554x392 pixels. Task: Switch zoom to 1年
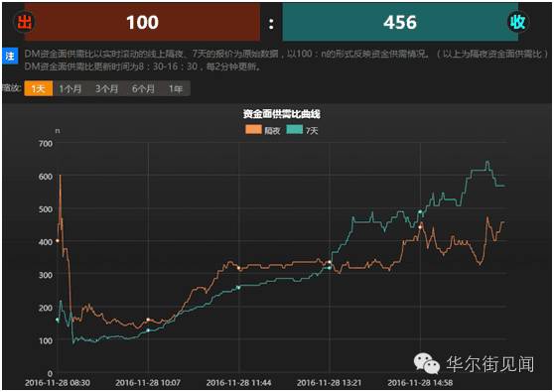click(x=176, y=88)
